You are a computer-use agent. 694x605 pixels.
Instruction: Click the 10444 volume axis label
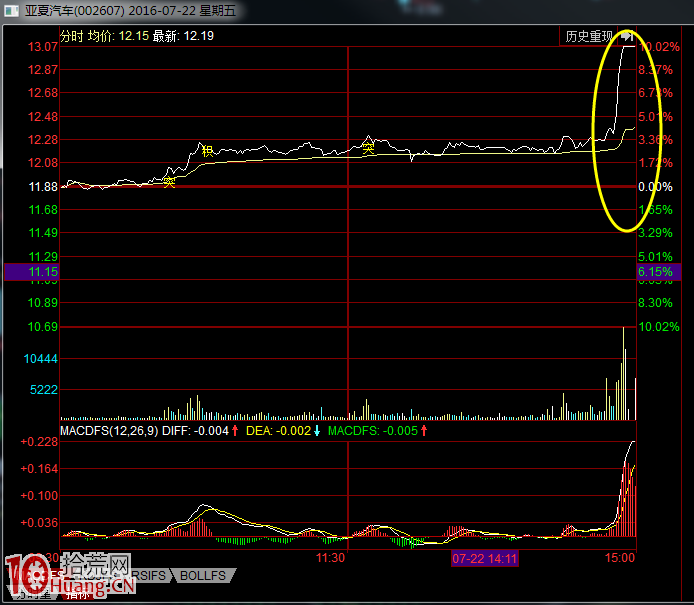tap(40, 358)
